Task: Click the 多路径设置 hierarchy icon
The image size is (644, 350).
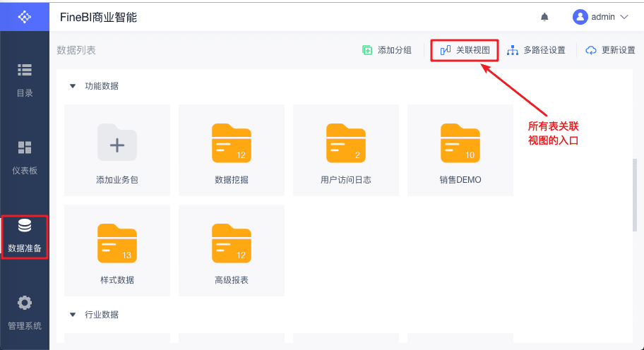Action: 513,50
